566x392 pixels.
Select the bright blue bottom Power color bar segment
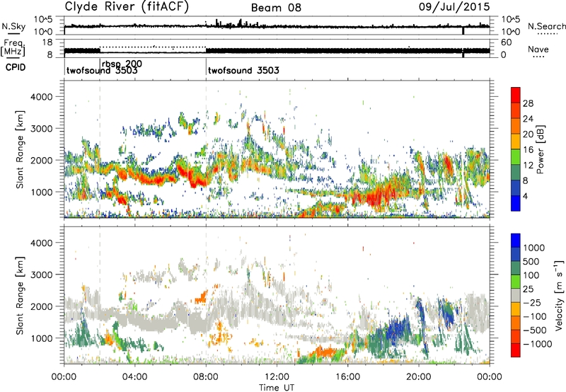(x=516, y=204)
